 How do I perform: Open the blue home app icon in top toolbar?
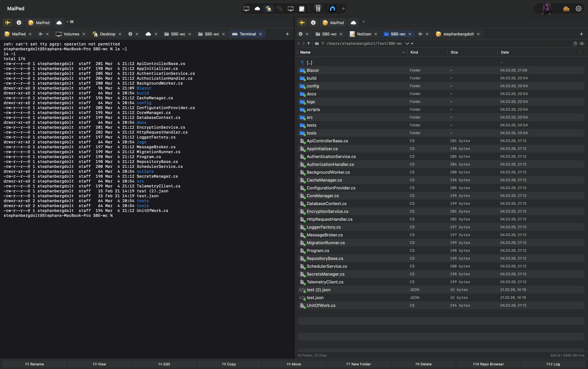click(x=332, y=8)
